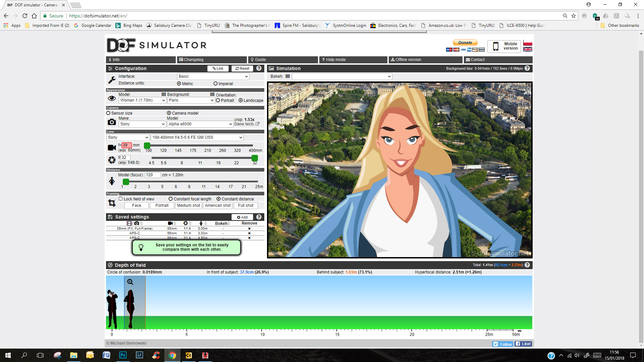
Task: Open the Saved settings help icon
Action: point(259,217)
